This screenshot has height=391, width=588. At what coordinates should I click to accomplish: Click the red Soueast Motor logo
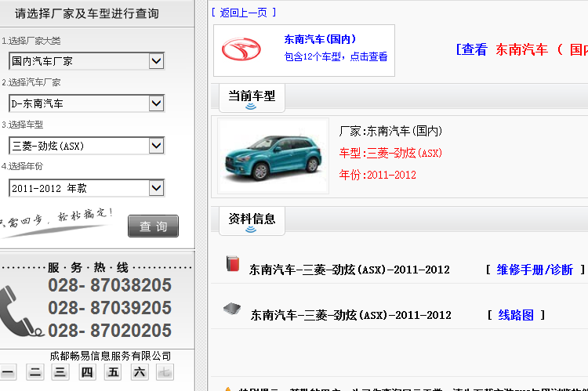[x=241, y=49]
